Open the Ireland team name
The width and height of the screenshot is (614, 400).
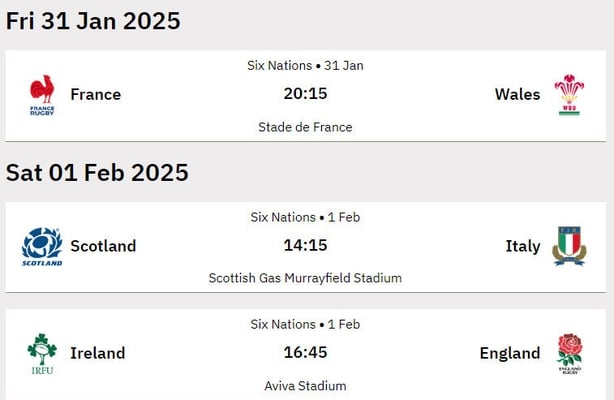coord(98,353)
